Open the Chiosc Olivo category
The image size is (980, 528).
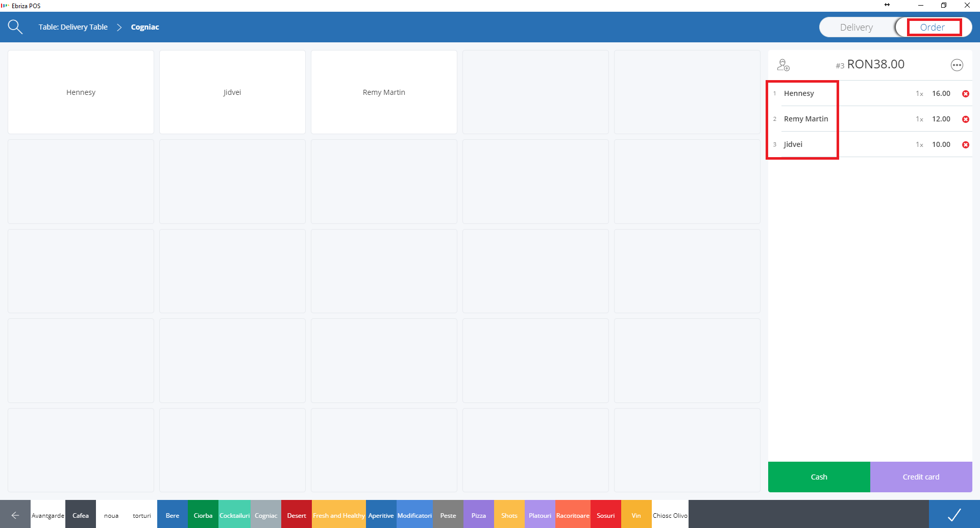tap(670, 515)
